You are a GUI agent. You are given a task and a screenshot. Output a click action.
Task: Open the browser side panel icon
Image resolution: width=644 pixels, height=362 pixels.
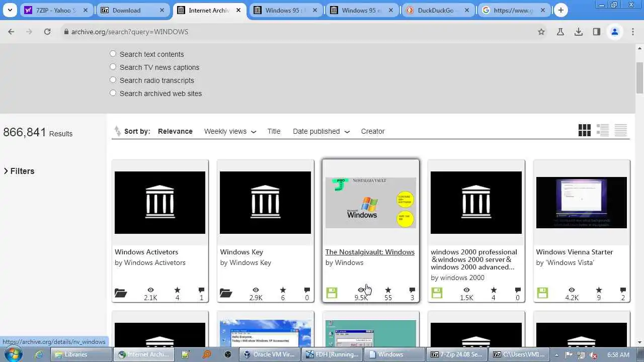596,32
